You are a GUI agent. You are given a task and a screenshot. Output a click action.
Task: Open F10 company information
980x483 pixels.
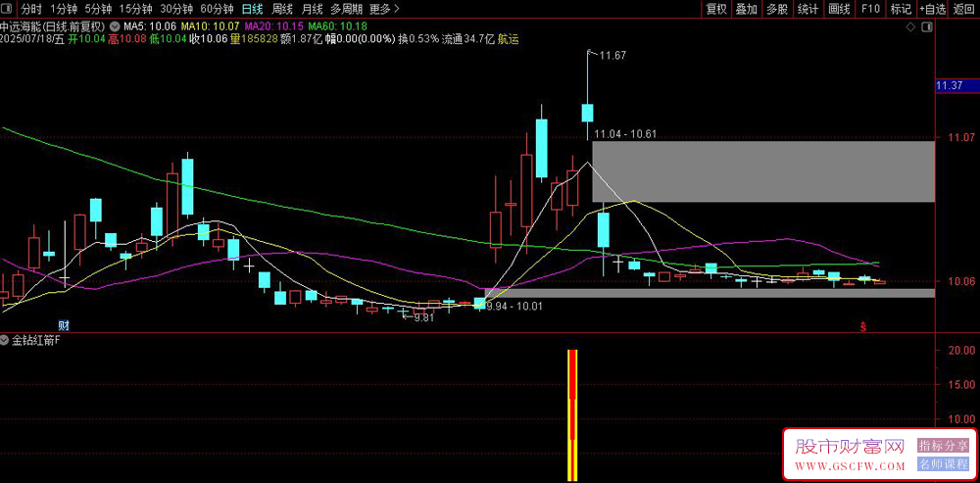tap(870, 9)
